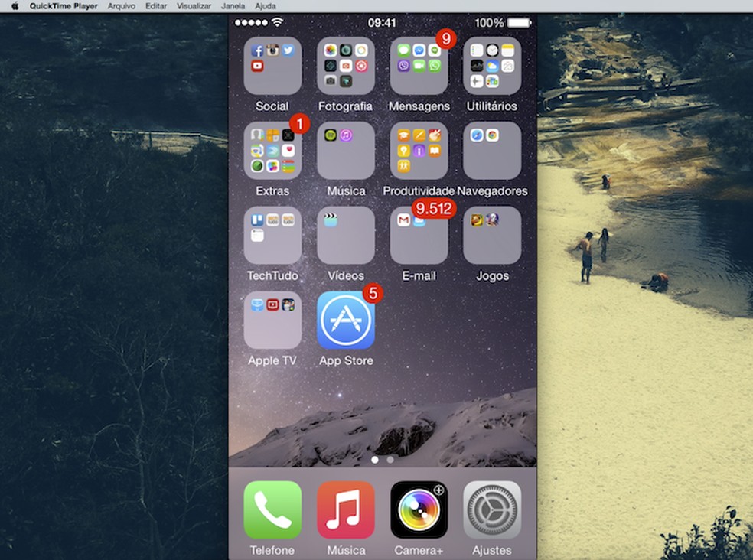The height and width of the screenshot is (560, 753).
Task: Open the Extras folder
Action: click(272, 151)
